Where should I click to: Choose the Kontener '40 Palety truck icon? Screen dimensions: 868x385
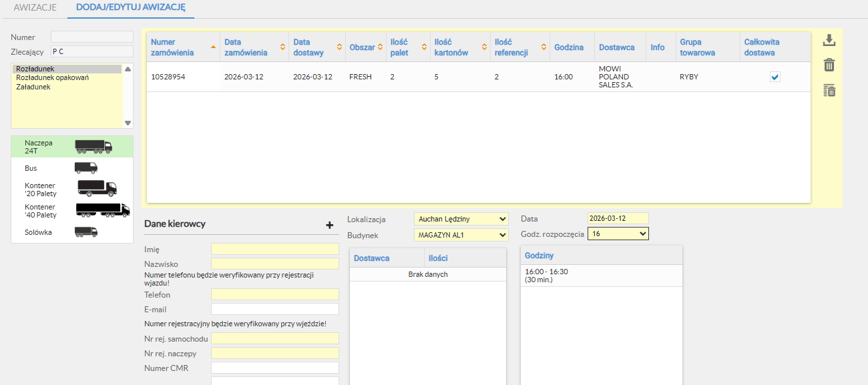pyautogui.click(x=102, y=211)
